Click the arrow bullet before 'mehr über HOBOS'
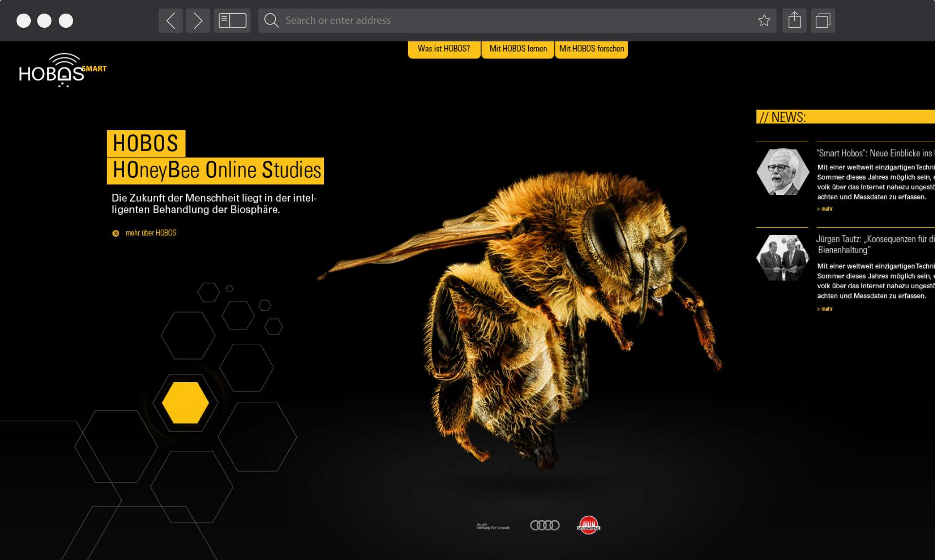This screenshot has width=935, height=560. pyautogui.click(x=115, y=233)
